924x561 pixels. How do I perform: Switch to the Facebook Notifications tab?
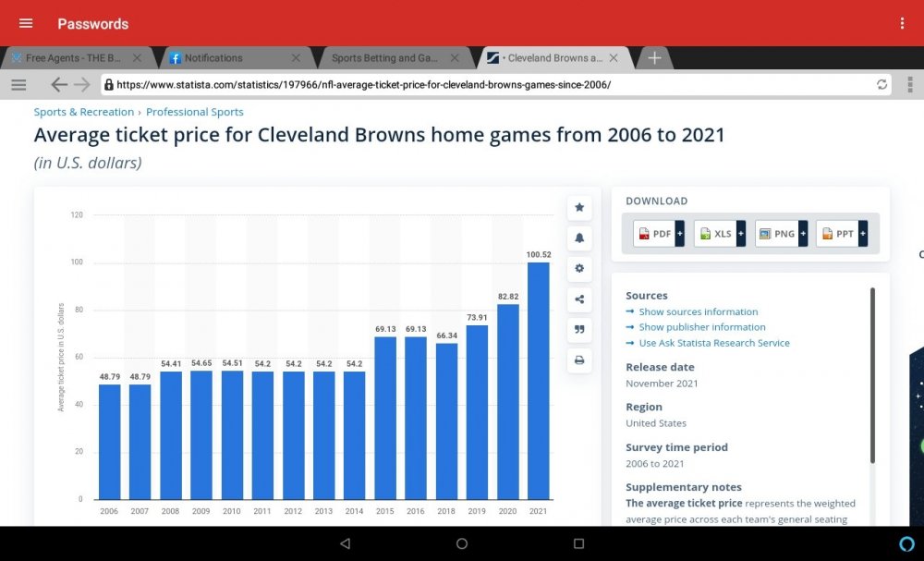[232, 57]
